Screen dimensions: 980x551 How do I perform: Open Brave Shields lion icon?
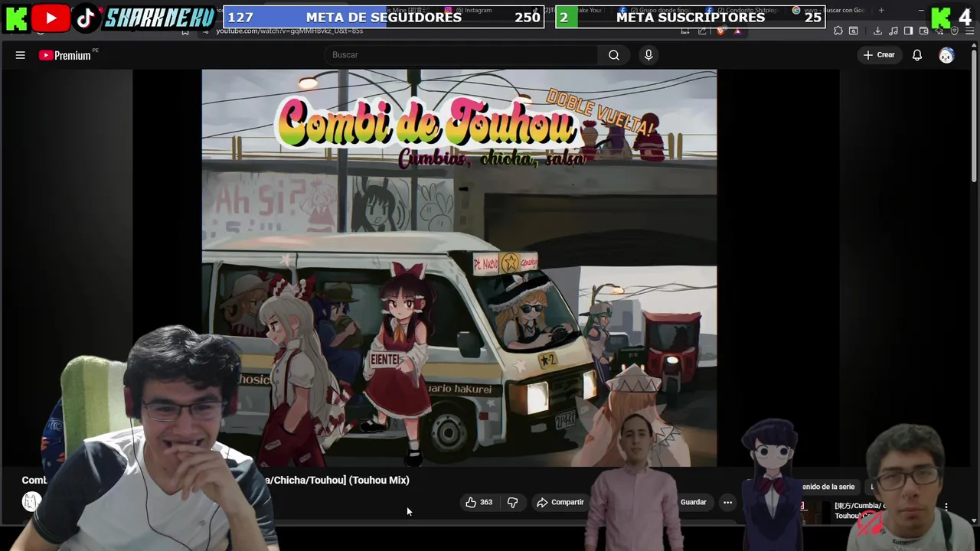click(720, 31)
